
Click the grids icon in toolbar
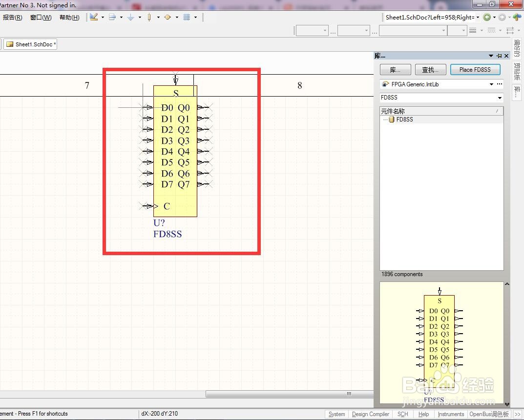[x=187, y=17]
